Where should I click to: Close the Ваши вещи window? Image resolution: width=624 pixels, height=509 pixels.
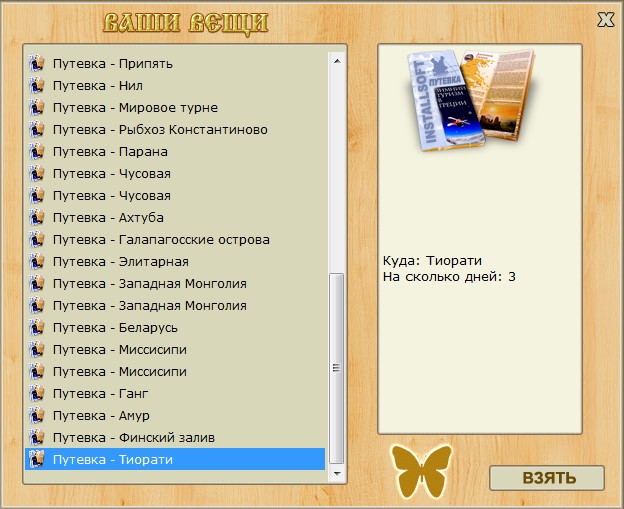coord(605,20)
